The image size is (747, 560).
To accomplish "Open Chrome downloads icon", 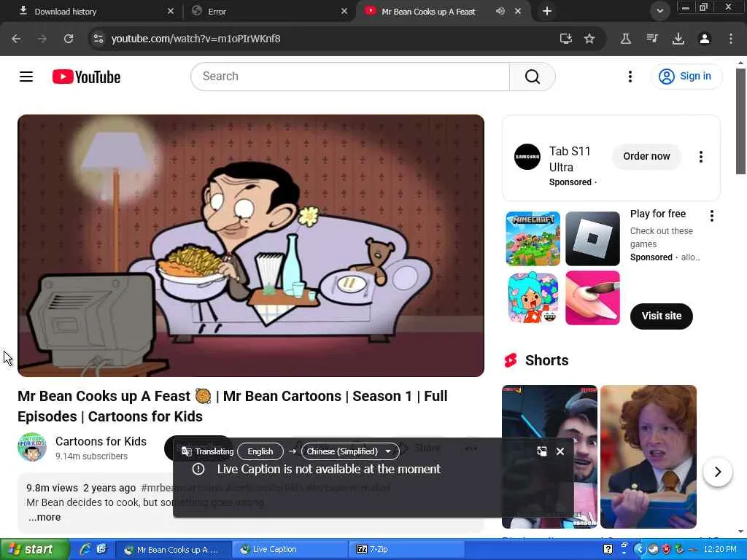I will point(678,39).
